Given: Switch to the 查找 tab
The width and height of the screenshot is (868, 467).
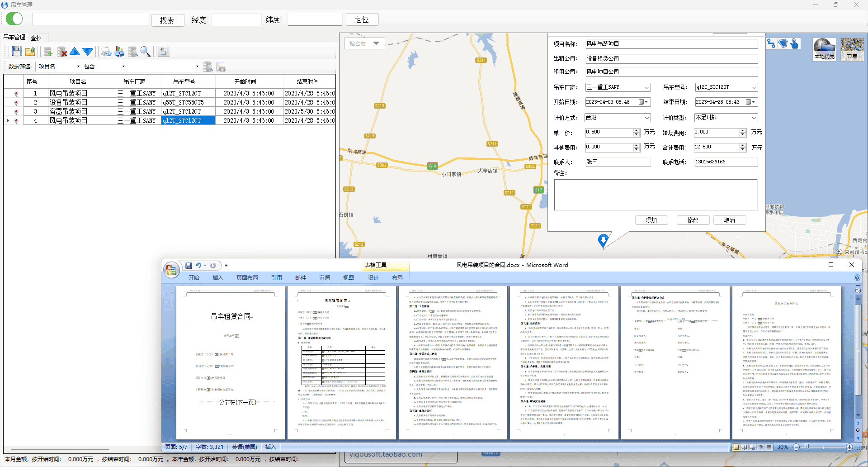Looking at the screenshot, I should tap(36, 38).
